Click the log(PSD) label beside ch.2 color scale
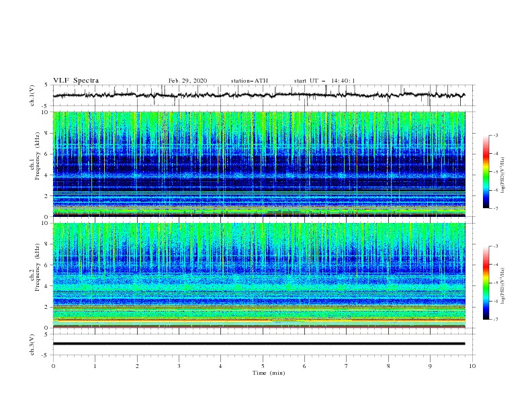The image size is (532, 411). click(503, 286)
